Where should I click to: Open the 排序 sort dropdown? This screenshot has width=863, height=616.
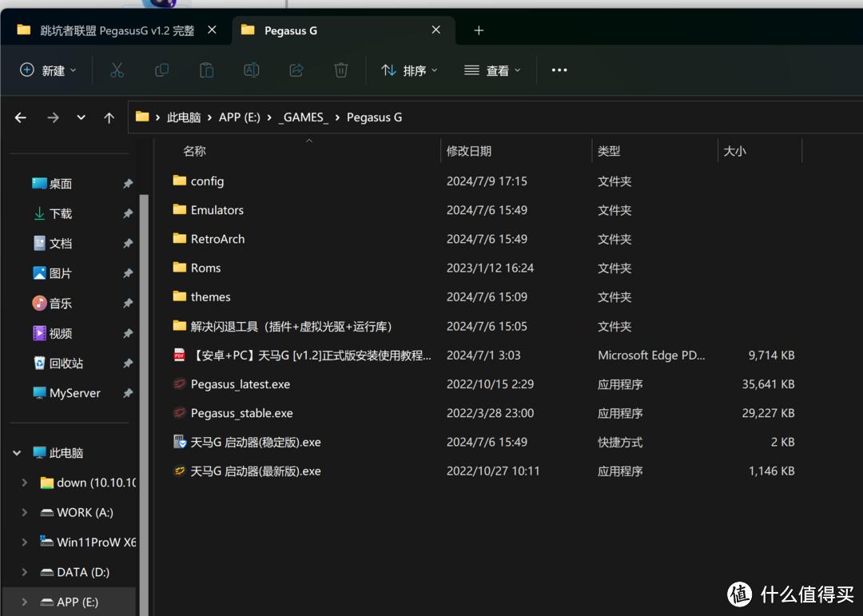409,70
